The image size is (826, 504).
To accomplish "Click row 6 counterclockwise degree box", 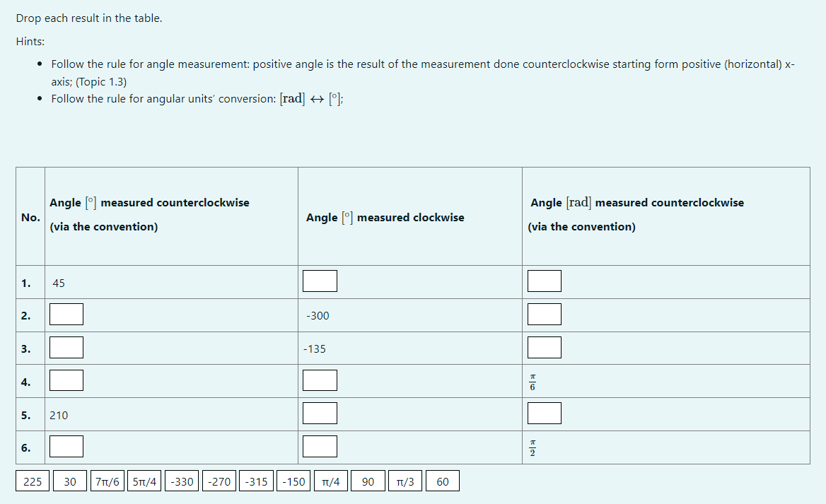I will click(66, 446).
